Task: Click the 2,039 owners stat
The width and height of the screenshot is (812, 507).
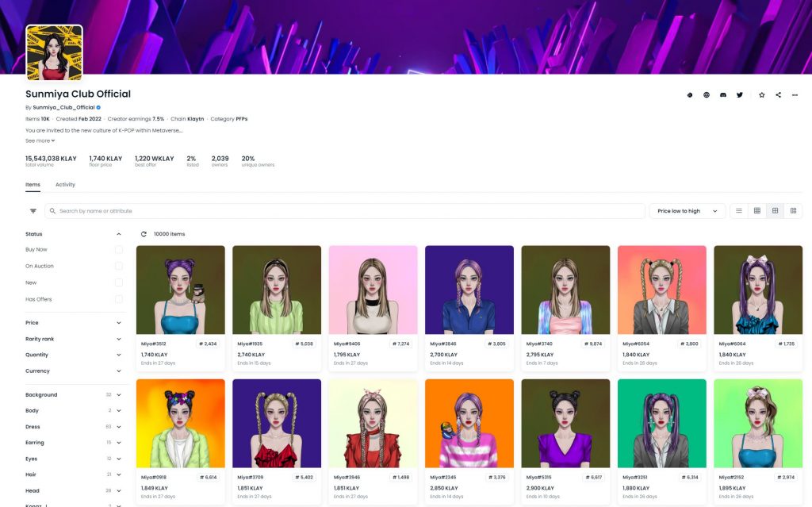Action: point(220,161)
